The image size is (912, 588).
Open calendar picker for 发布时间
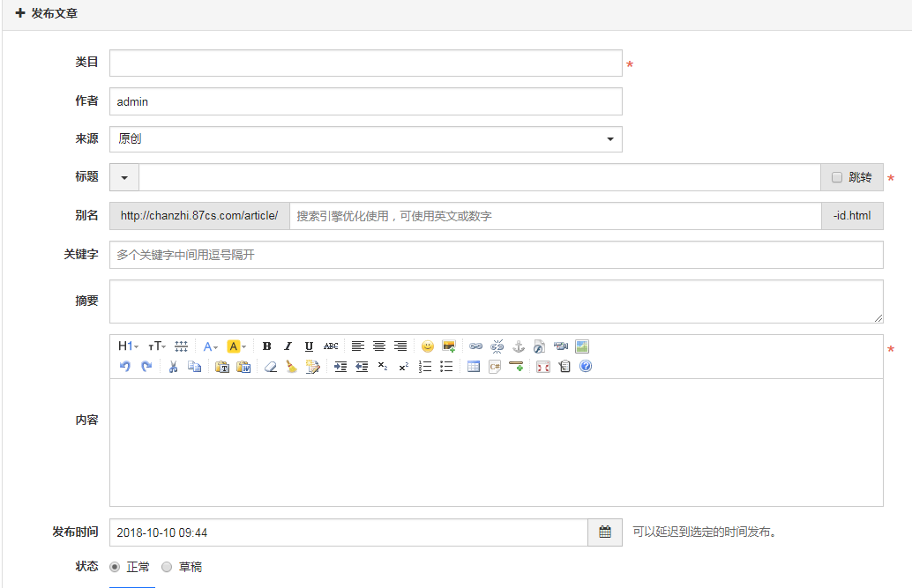pyautogui.click(x=605, y=532)
